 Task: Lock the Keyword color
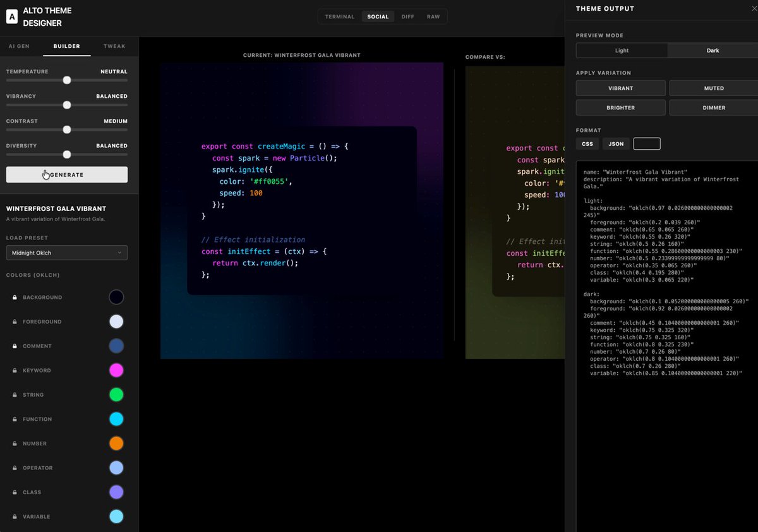click(x=15, y=370)
